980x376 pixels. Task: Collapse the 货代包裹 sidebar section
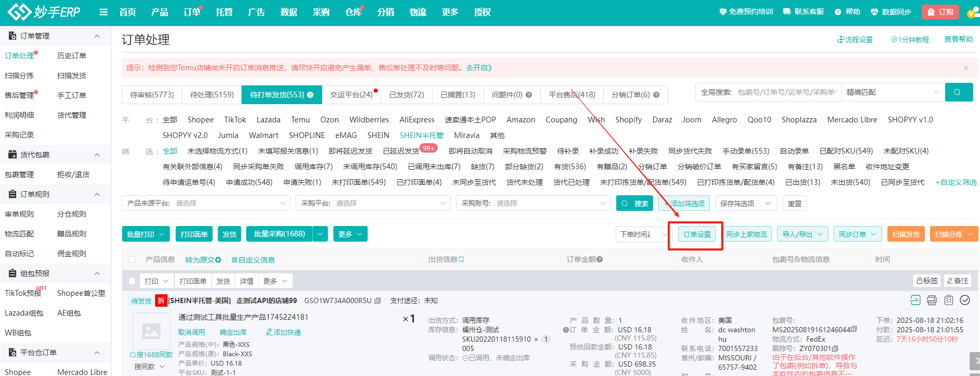coord(97,155)
